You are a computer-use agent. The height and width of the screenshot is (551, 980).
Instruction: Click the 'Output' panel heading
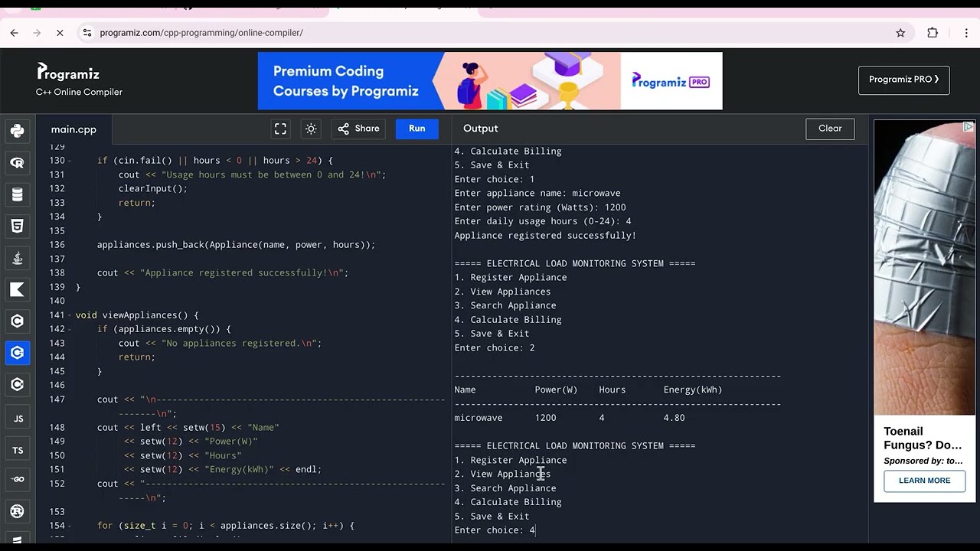(x=481, y=129)
